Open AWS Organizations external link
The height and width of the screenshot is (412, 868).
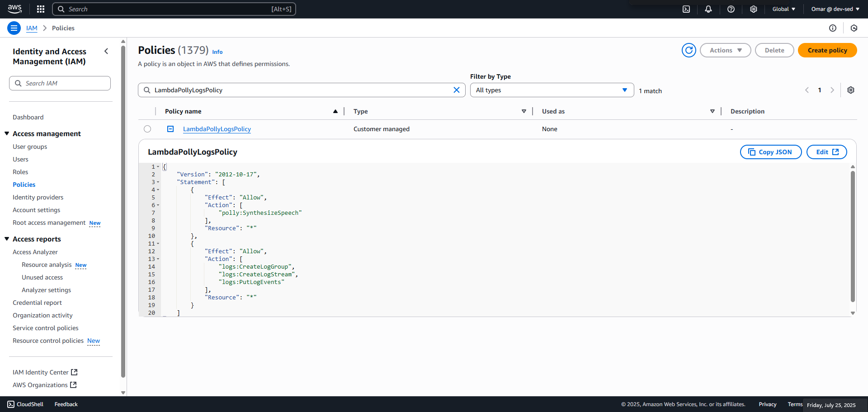click(45, 385)
